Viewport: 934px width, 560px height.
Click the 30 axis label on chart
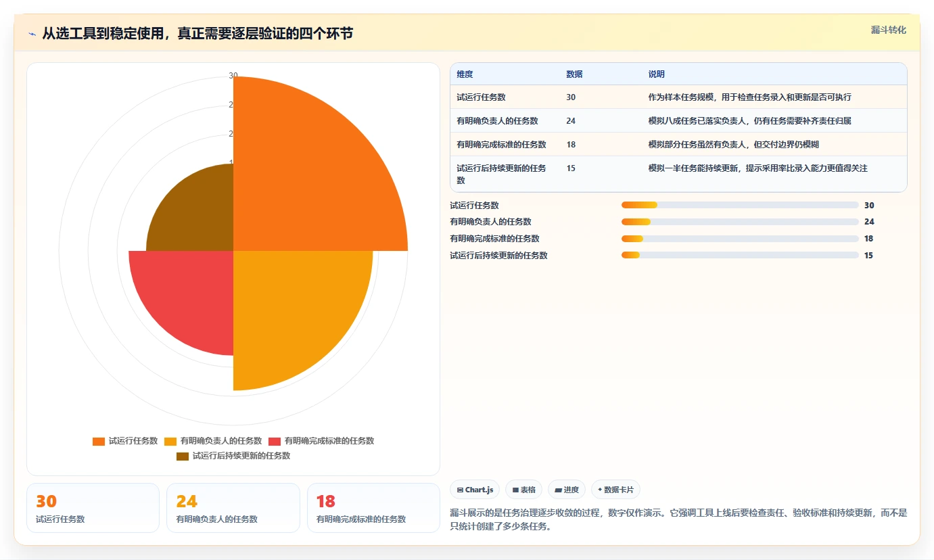coord(233,76)
